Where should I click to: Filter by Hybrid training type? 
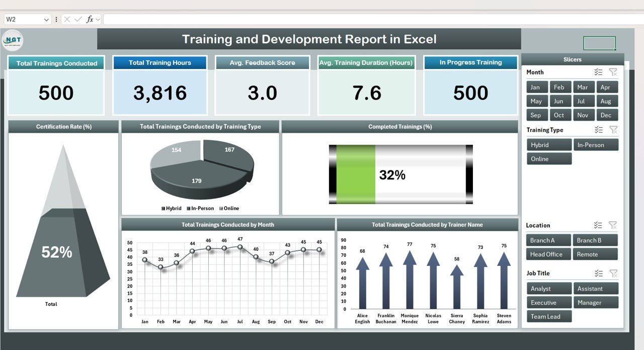[549, 145]
